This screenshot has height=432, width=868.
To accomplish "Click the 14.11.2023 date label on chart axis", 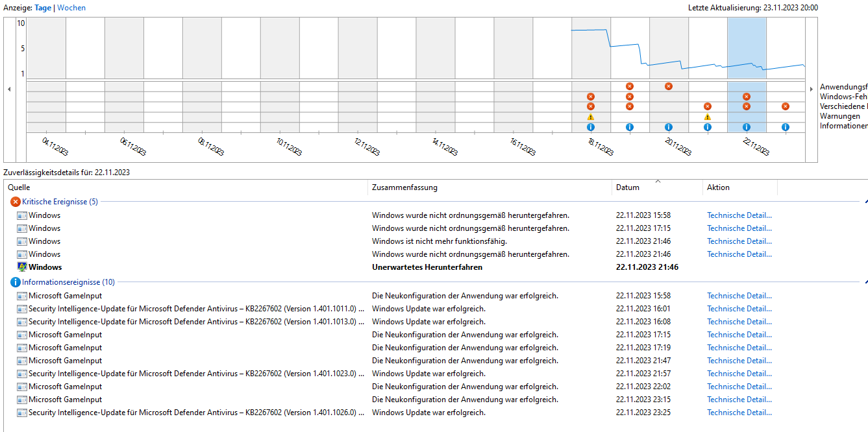I will point(445,147).
